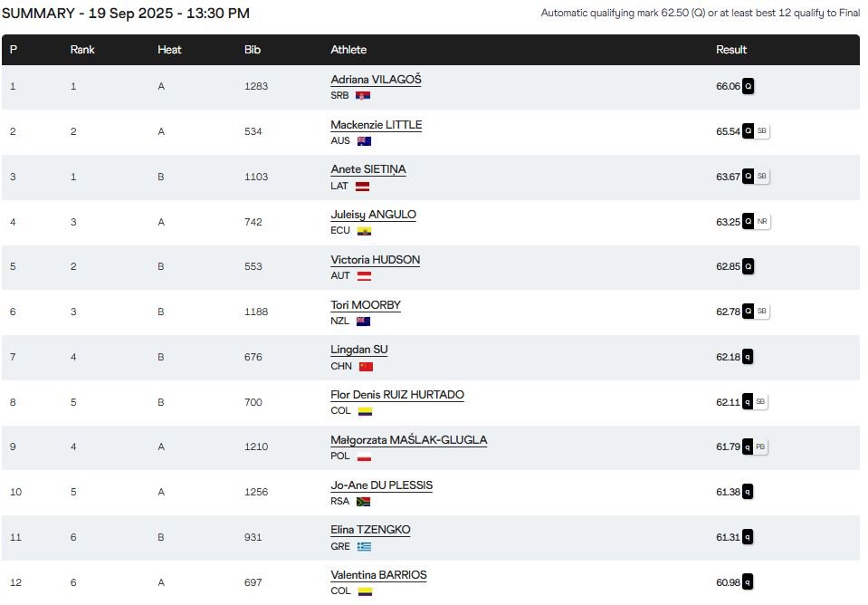The image size is (868, 605).
Task: Open Adriana VILAGOŠ athlete profile
Action: point(376,80)
